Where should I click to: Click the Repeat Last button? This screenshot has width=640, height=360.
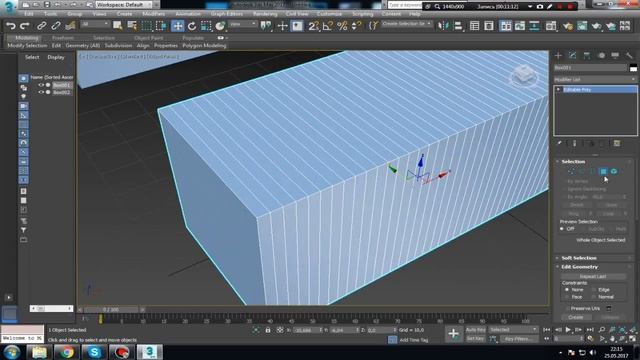click(593, 276)
